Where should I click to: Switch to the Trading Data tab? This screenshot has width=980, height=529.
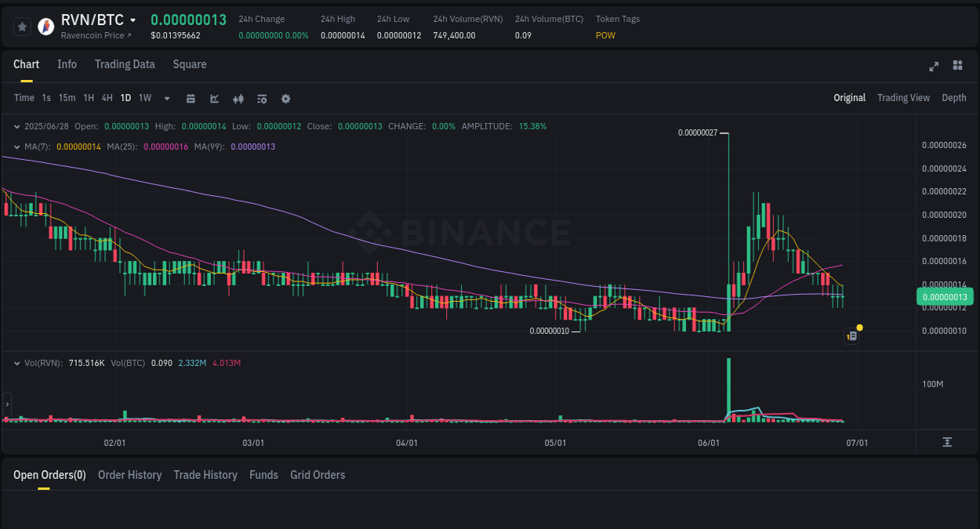125,64
